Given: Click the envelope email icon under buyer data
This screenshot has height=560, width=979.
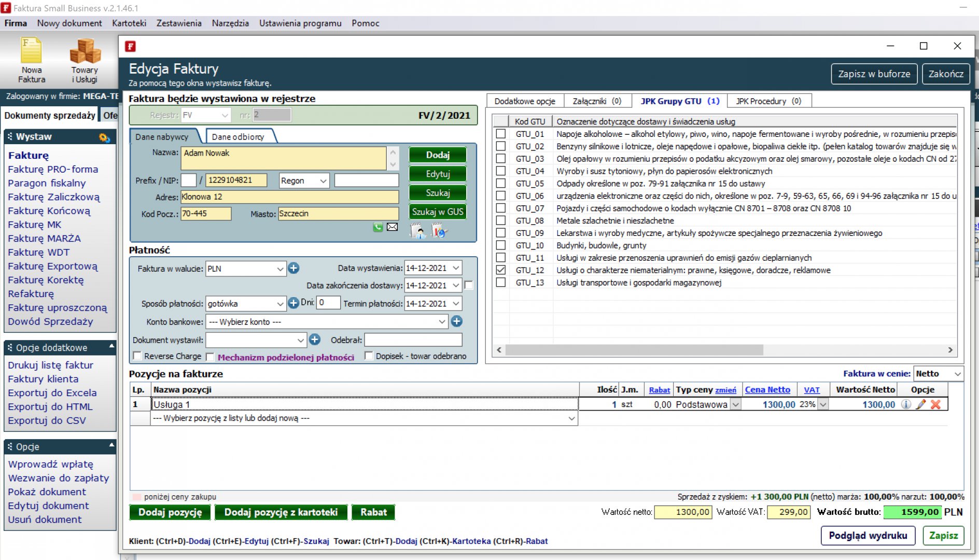Looking at the screenshot, I should pos(393,227).
